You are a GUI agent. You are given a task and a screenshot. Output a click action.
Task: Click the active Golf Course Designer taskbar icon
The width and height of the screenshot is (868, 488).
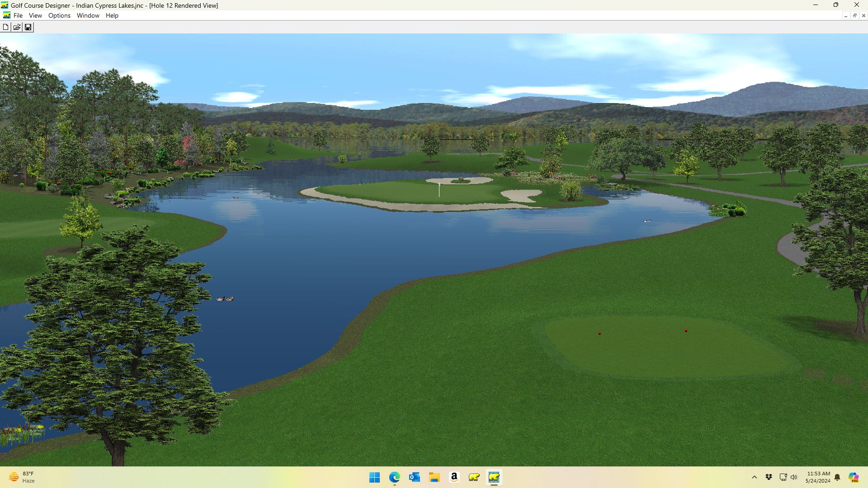[494, 477]
